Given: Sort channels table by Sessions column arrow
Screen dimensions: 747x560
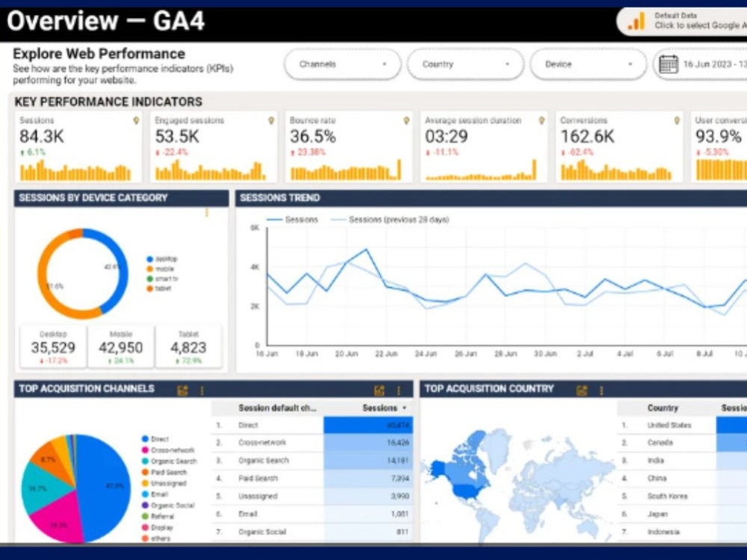Looking at the screenshot, I should pyautogui.click(x=404, y=408).
